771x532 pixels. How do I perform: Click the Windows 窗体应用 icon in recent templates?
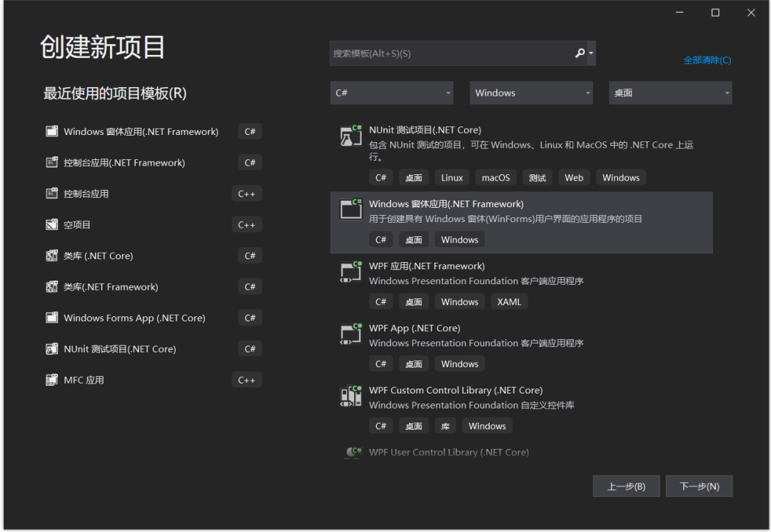[x=51, y=131]
